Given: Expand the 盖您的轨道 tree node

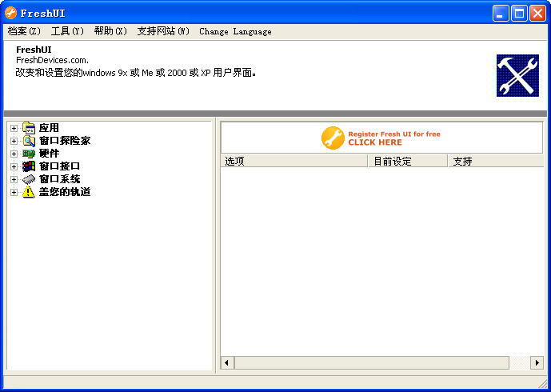Looking at the screenshot, I should [x=14, y=192].
